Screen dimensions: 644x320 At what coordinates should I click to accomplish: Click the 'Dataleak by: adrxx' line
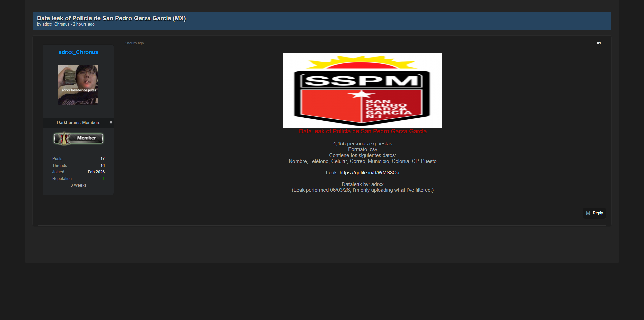coord(363,184)
